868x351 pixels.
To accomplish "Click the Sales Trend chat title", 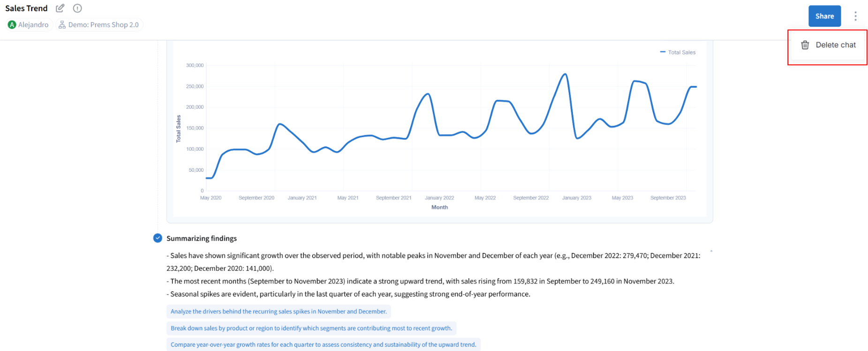I will pyautogui.click(x=26, y=8).
